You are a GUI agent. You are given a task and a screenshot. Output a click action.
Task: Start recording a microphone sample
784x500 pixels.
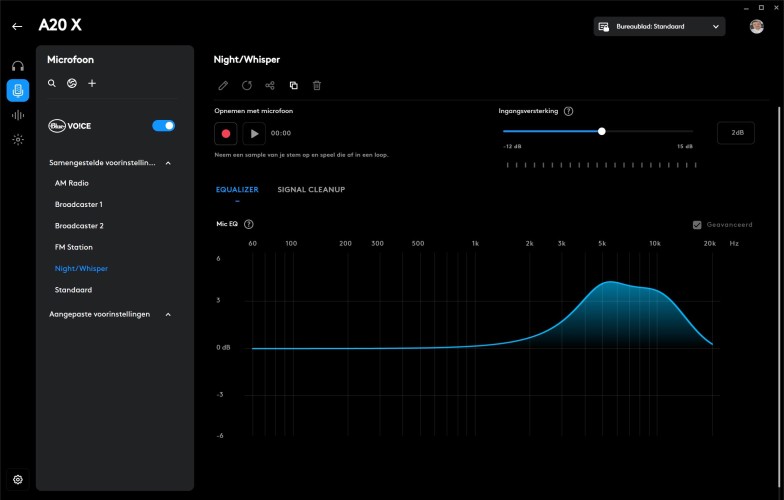tap(226, 133)
